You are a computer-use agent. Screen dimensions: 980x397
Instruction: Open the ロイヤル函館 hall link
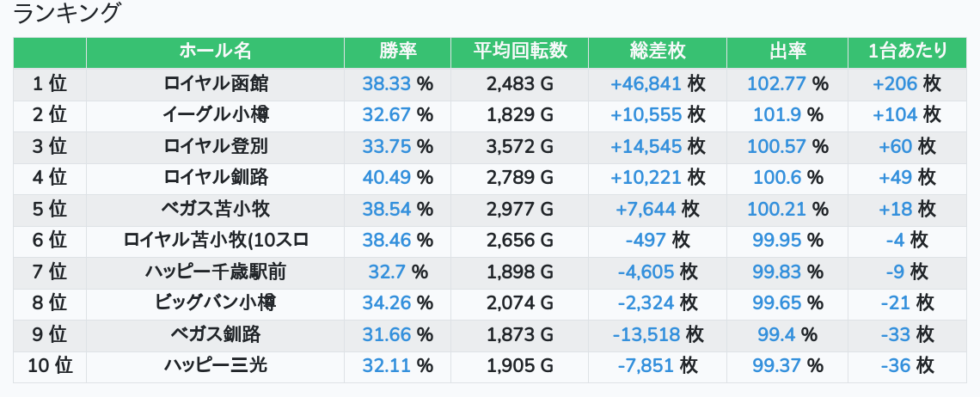tap(215, 83)
